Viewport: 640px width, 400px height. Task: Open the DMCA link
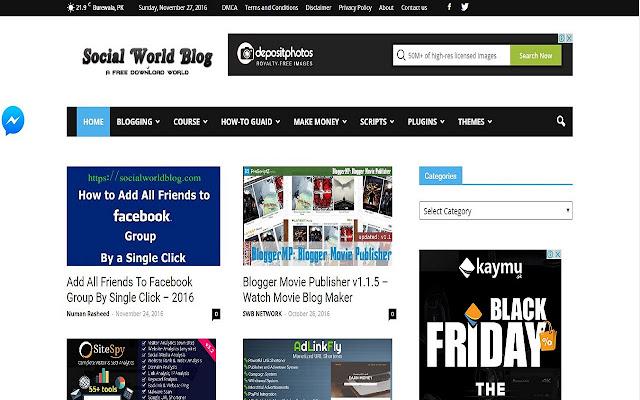click(x=229, y=7)
